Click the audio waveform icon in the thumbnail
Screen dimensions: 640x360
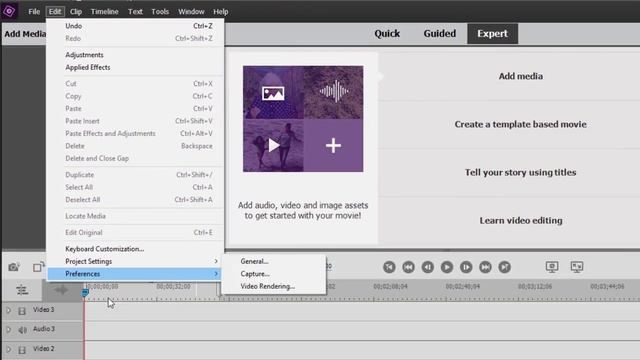[334, 91]
